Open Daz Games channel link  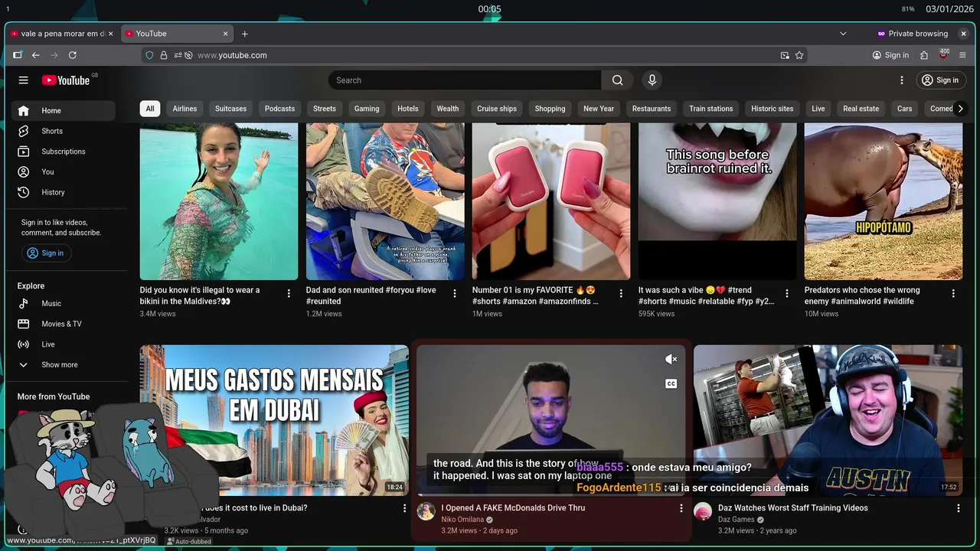click(x=737, y=520)
